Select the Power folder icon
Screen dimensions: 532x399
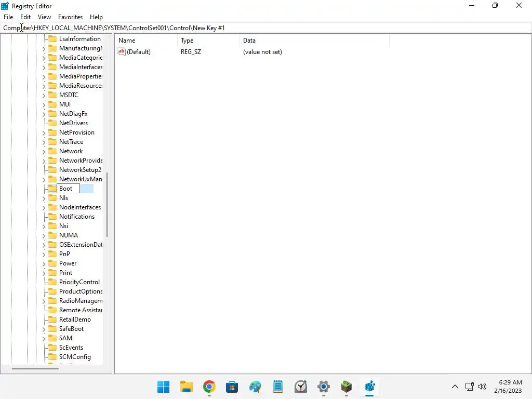tap(52, 263)
